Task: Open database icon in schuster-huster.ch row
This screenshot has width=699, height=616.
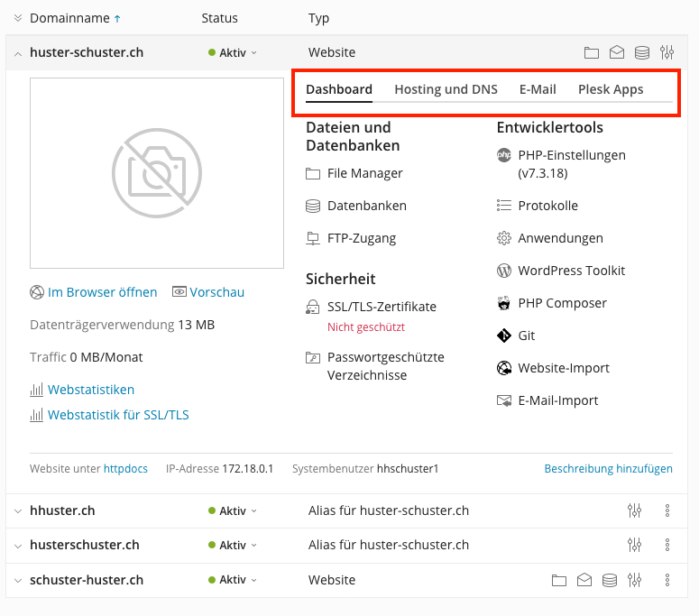Action: point(610,580)
